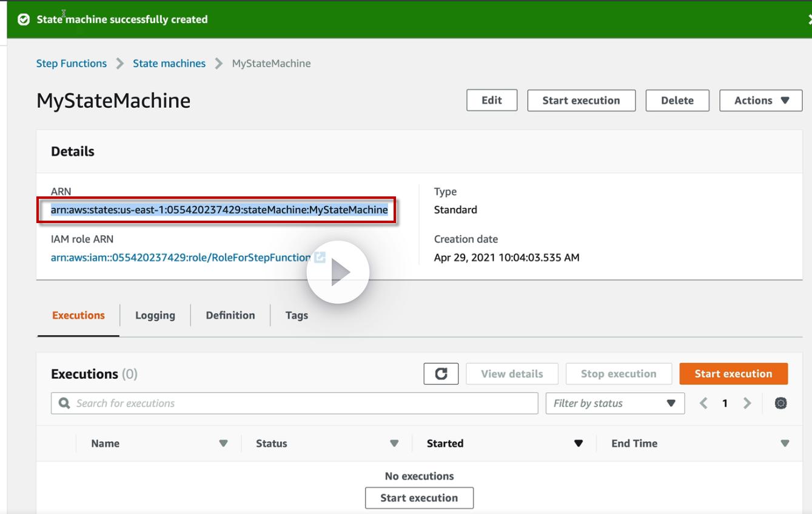Click the Executions (0) section heading

tap(94, 374)
